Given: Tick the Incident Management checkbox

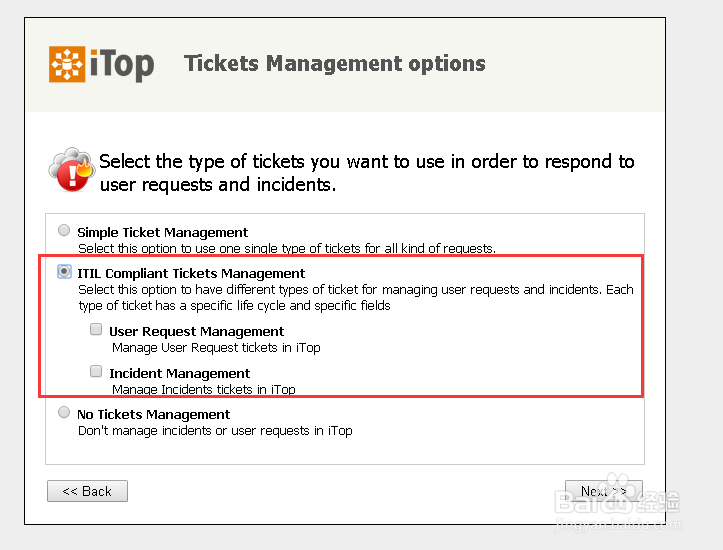Looking at the screenshot, I should pyautogui.click(x=96, y=371).
